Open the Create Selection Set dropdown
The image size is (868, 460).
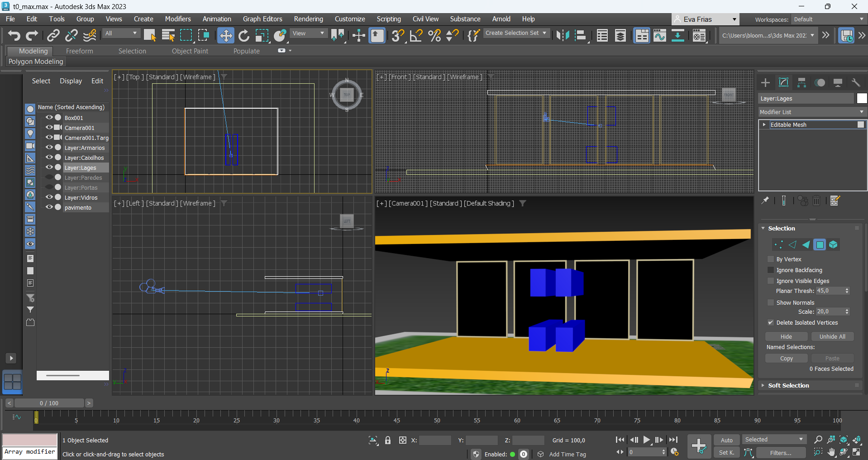coord(516,33)
